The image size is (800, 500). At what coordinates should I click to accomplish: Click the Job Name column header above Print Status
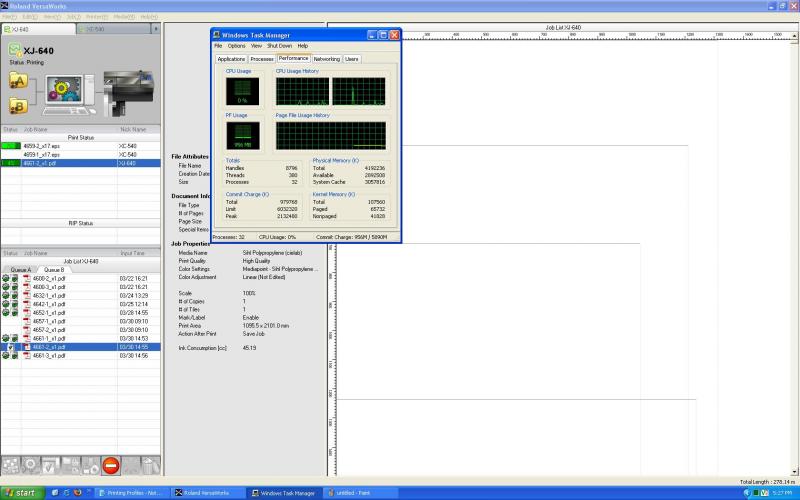click(x=69, y=130)
